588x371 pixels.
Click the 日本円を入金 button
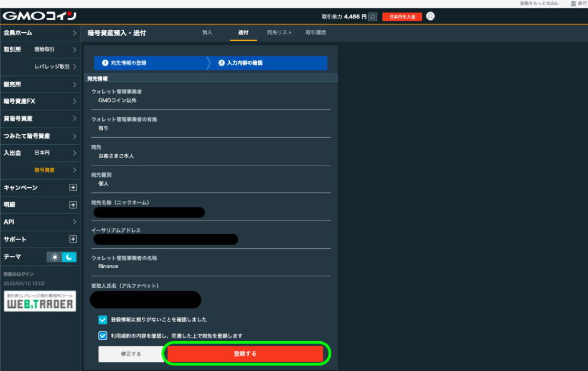pyautogui.click(x=402, y=17)
